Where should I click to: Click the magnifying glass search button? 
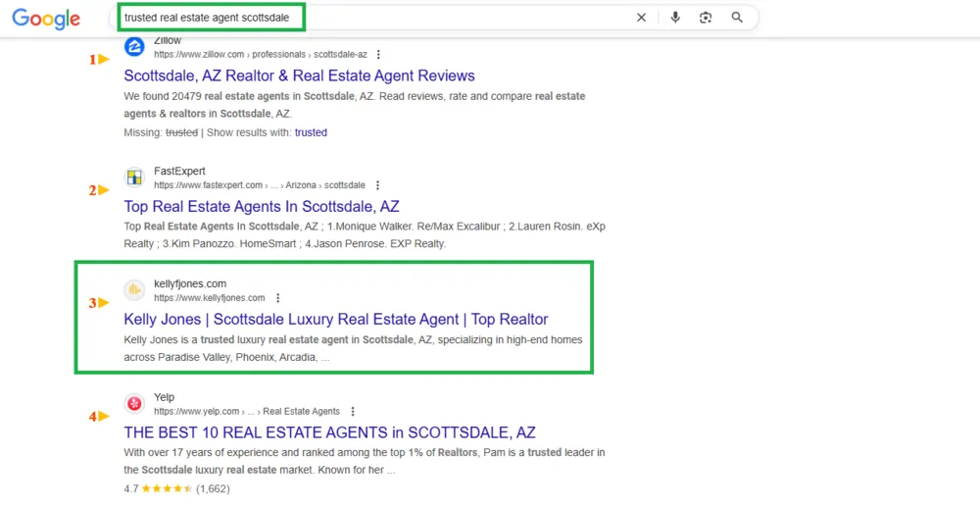737,18
